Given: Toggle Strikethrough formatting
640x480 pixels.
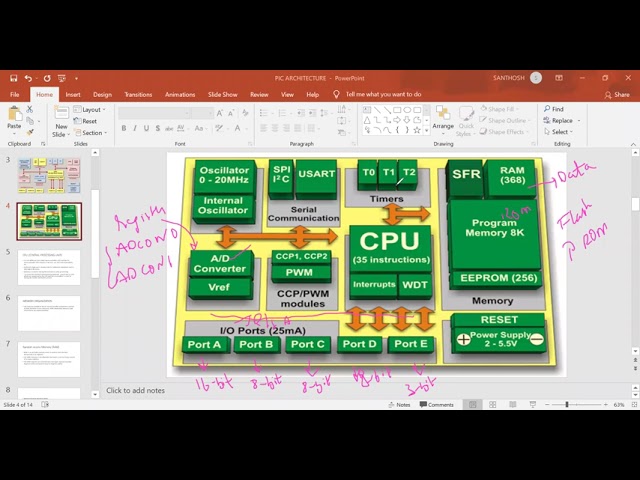Looking at the screenshot, I should pyautogui.click(x=169, y=128).
